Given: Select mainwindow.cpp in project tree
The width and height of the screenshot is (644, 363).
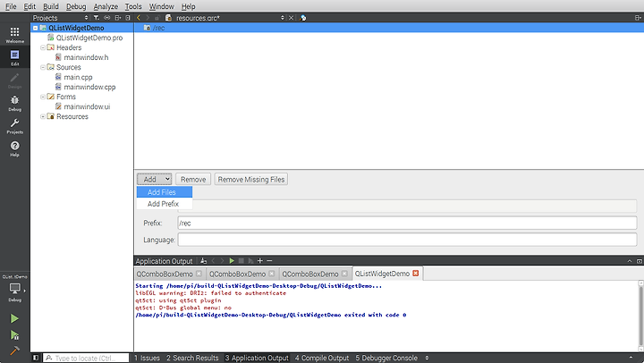Looking at the screenshot, I should pos(89,87).
